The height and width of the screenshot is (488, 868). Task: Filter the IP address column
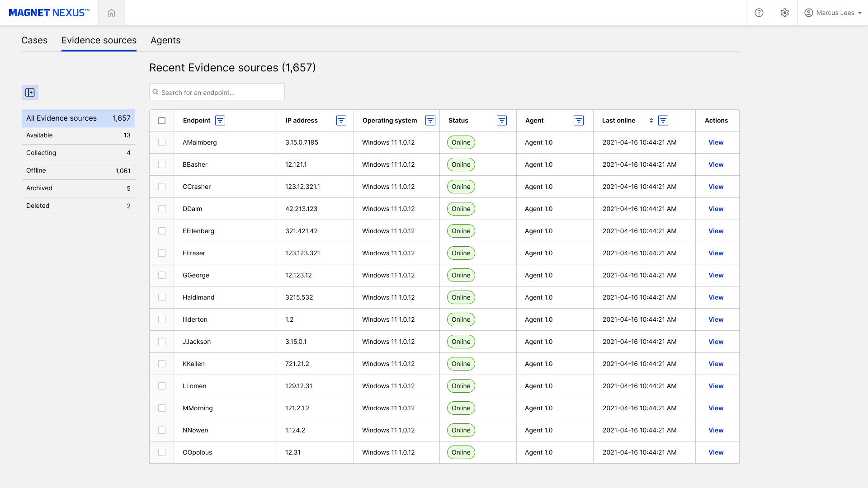click(x=341, y=120)
